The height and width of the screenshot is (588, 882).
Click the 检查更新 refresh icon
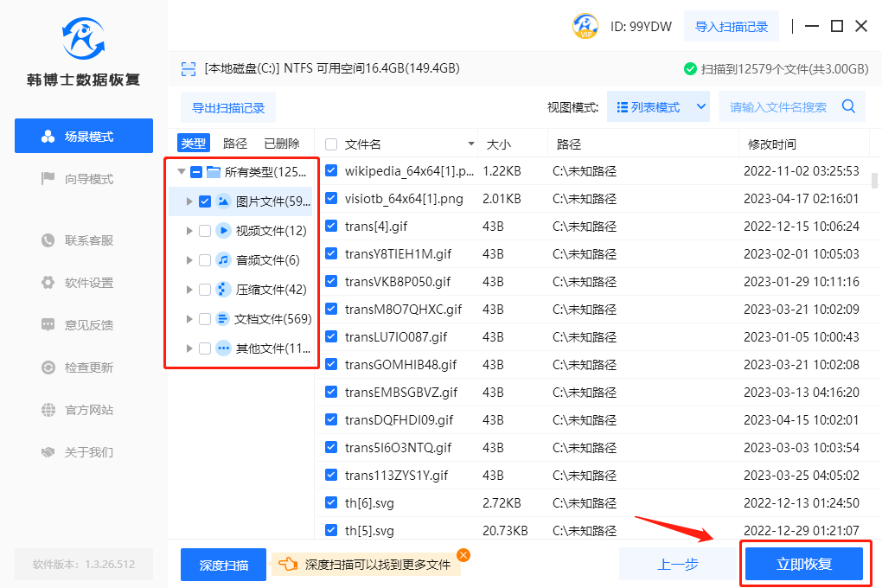click(48, 367)
